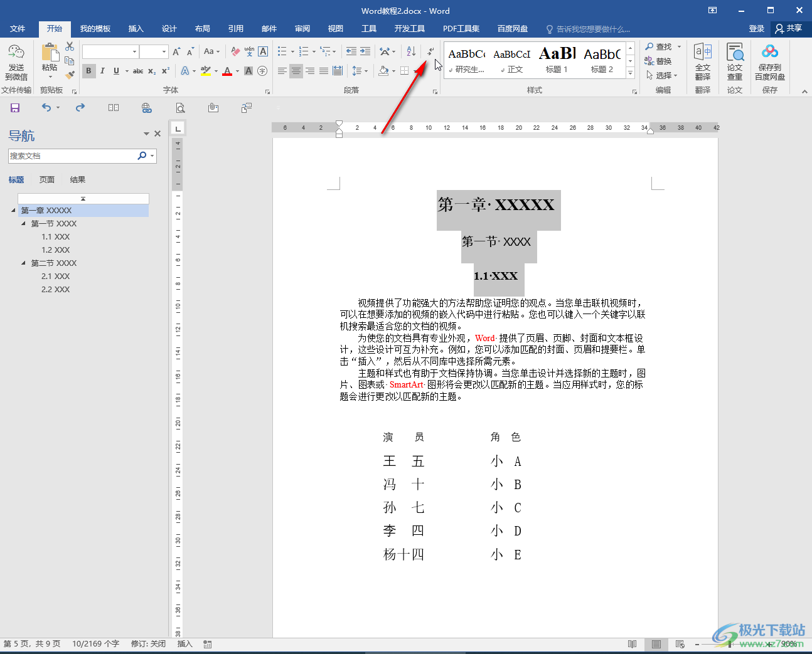Send document to WeChat
This screenshot has width=812, height=654.
point(16,63)
